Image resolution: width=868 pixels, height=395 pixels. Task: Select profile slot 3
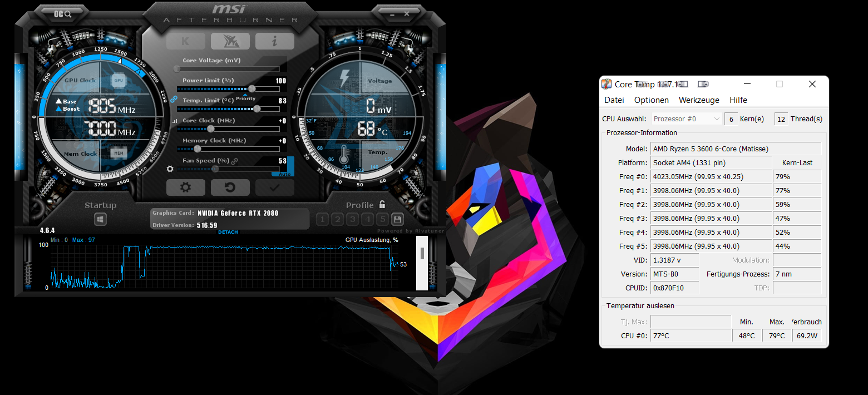click(x=352, y=219)
